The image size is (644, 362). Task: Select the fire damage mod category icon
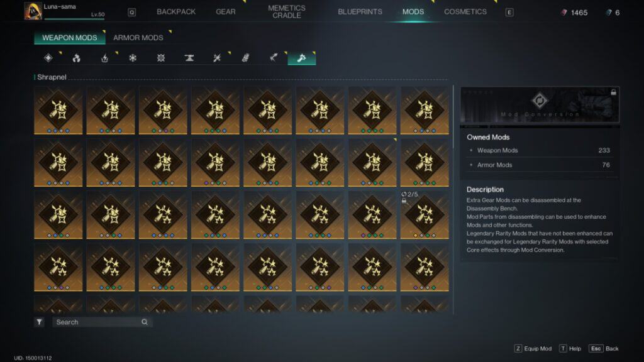point(75,57)
